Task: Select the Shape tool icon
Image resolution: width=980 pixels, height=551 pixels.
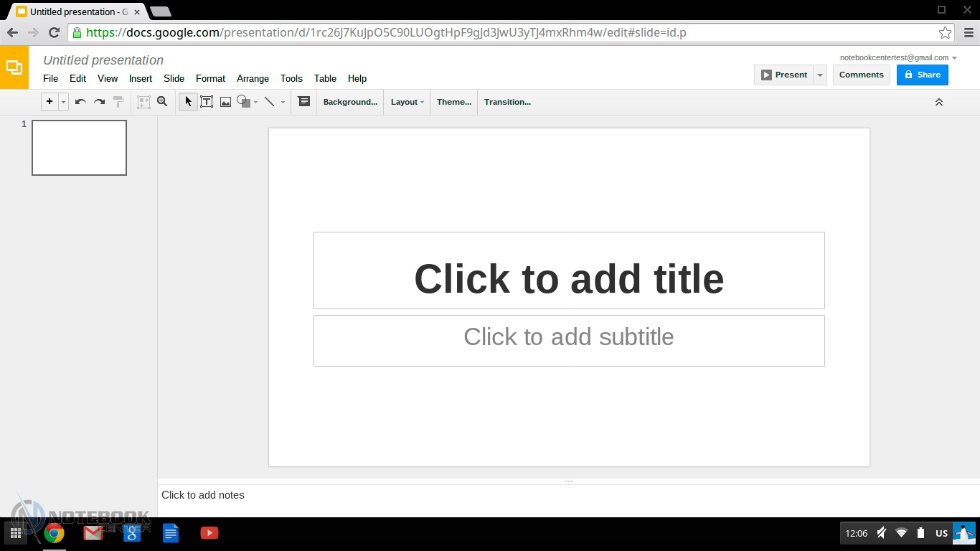Action: (x=244, y=102)
